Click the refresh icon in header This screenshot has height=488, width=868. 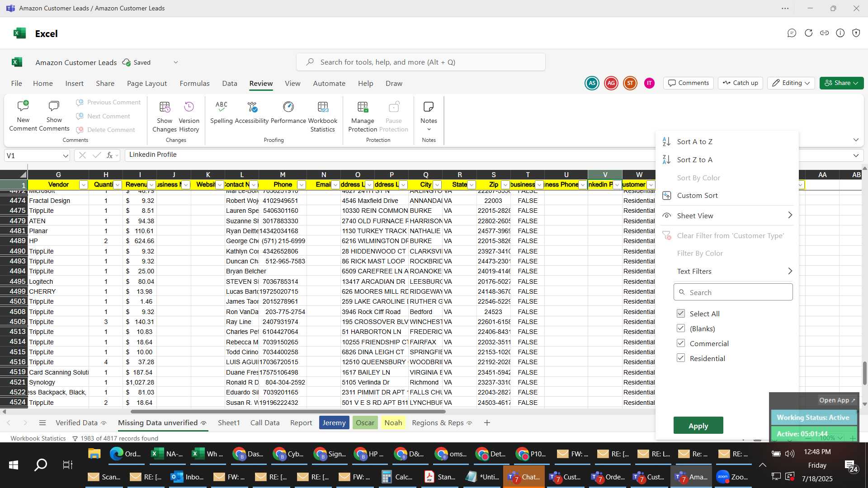click(808, 33)
